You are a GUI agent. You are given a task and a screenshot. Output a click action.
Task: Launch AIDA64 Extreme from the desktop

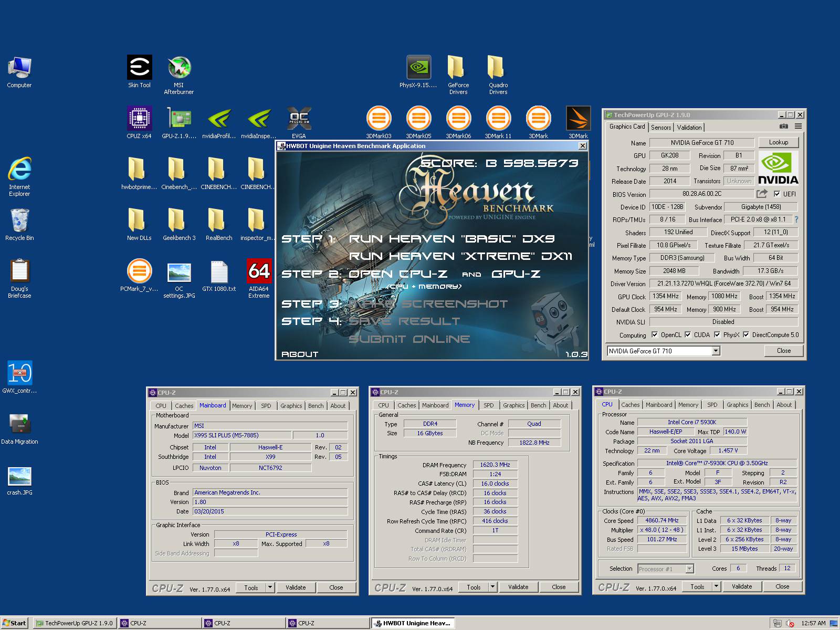[x=259, y=278]
